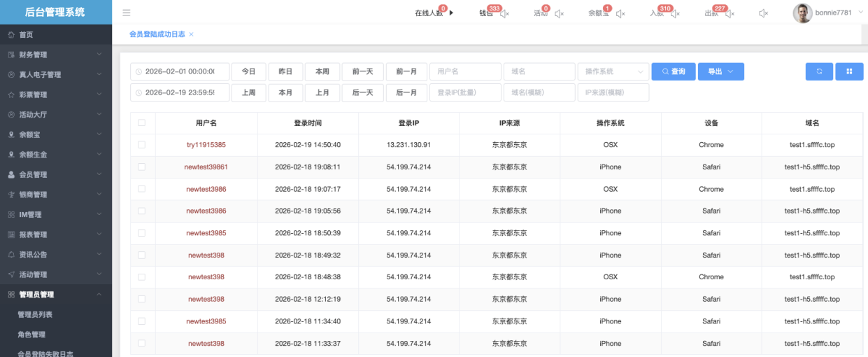Filter by 本周 quick date button
This screenshot has width=868, height=357.
pos(322,71)
